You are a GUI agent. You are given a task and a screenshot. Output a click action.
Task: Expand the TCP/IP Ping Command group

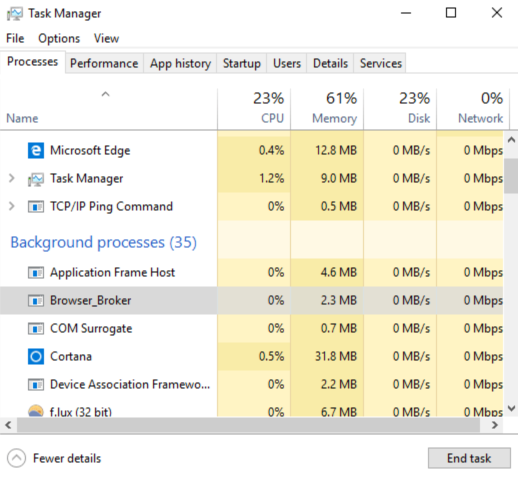pos(11,206)
